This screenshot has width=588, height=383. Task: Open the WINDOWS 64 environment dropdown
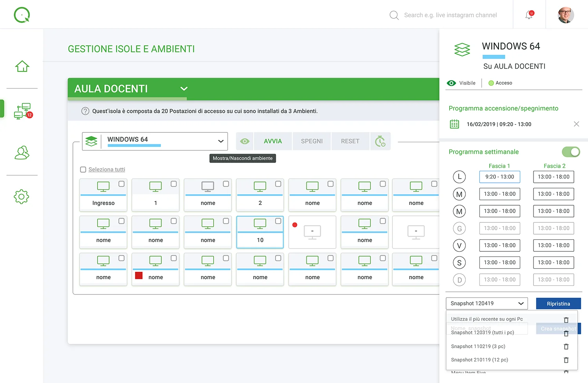pyautogui.click(x=155, y=141)
